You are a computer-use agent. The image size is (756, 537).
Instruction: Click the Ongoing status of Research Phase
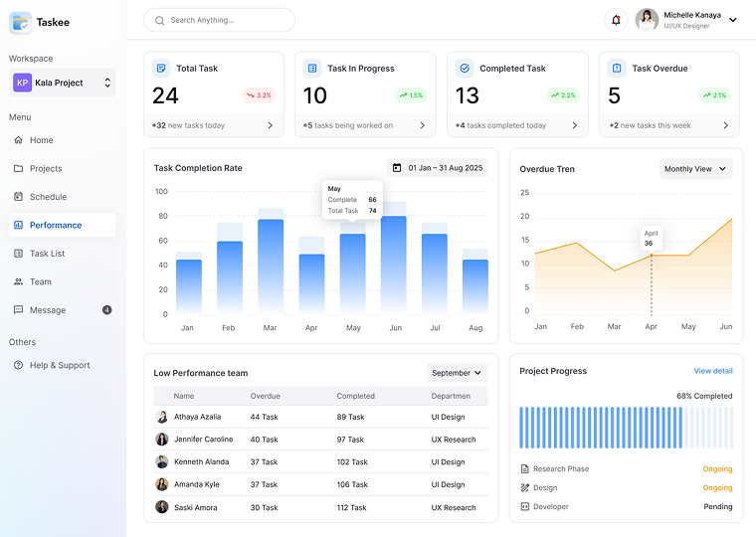(x=717, y=469)
